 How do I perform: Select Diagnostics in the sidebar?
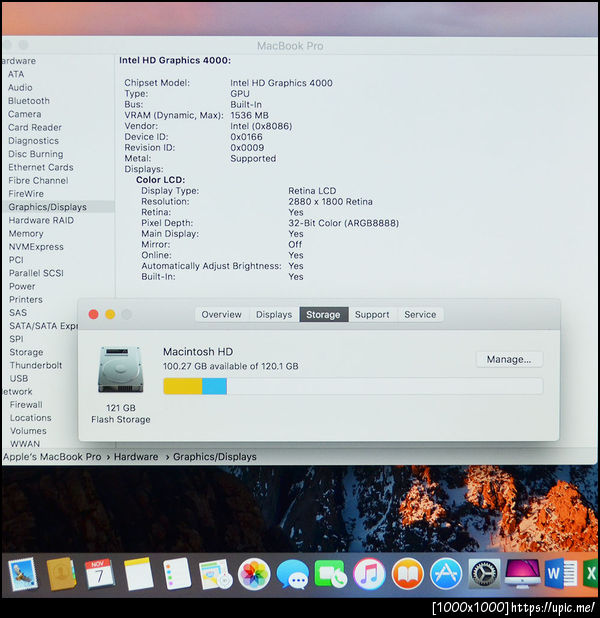click(x=34, y=141)
